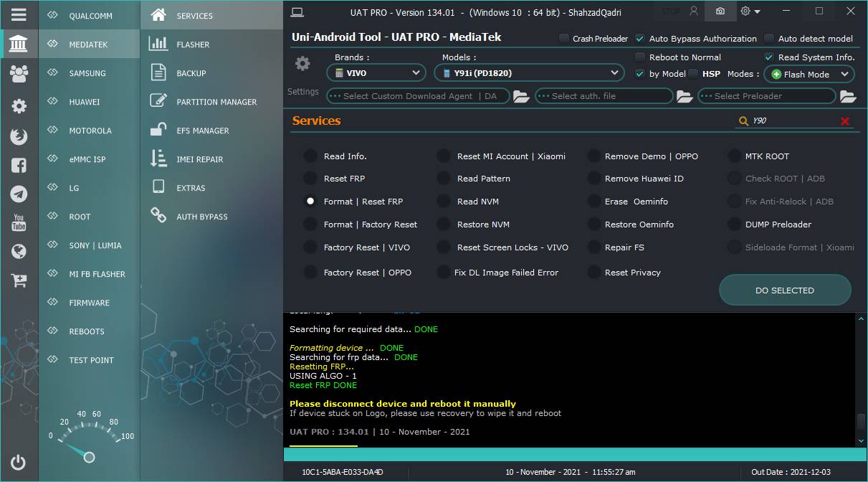Click the log panel vertical scrollbar
Image resolution: width=868 pixels, height=482 pixels.
[x=862, y=379]
